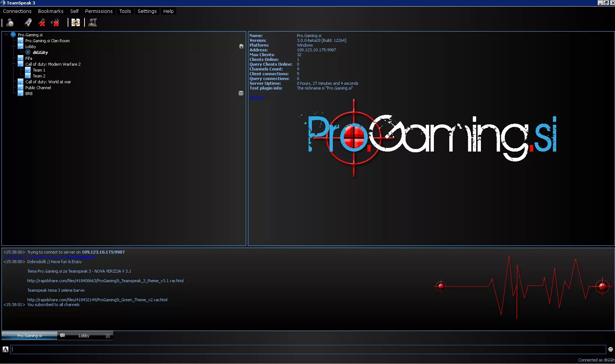
Task: Open the text formatting A button
Action: pos(6,349)
